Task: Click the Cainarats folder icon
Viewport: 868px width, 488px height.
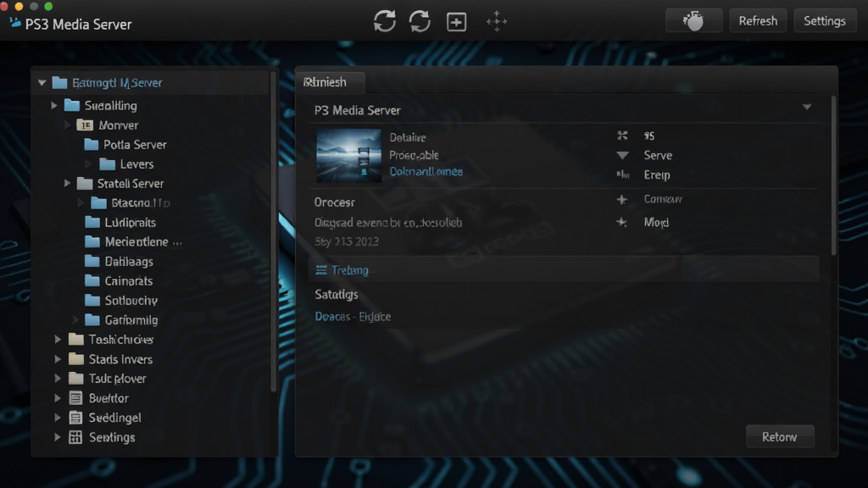Action: click(92, 280)
